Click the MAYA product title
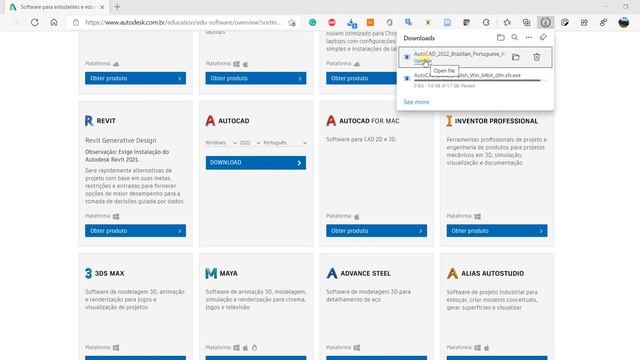 pos(229,273)
